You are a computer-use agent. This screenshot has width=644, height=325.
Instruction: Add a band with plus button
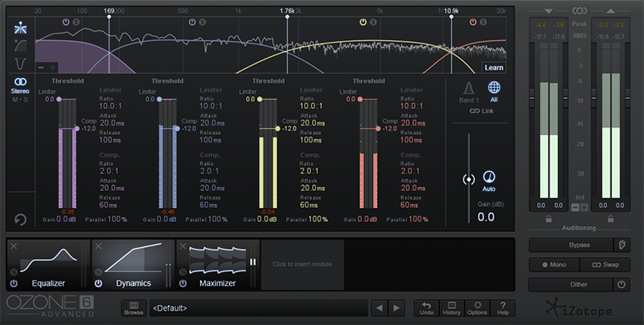(53, 67)
